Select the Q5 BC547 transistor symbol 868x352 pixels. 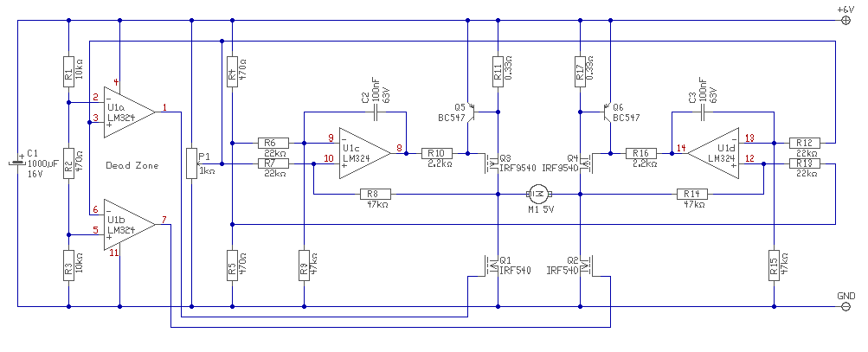point(472,112)
